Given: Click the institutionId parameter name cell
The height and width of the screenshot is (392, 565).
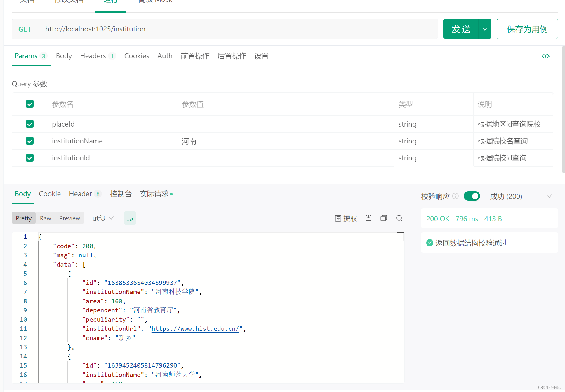Looking at the screenshot, I should click(x=113, y=158).
